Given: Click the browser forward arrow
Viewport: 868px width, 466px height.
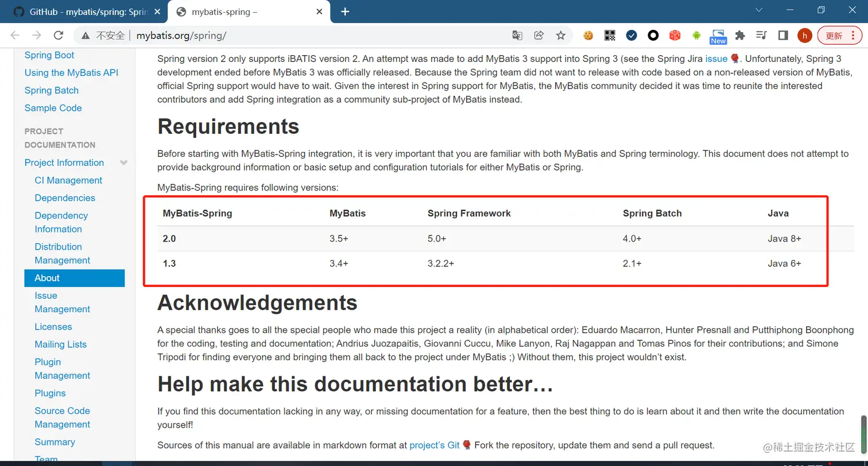Looking at the screenshot, I should [x=37, y=36].
